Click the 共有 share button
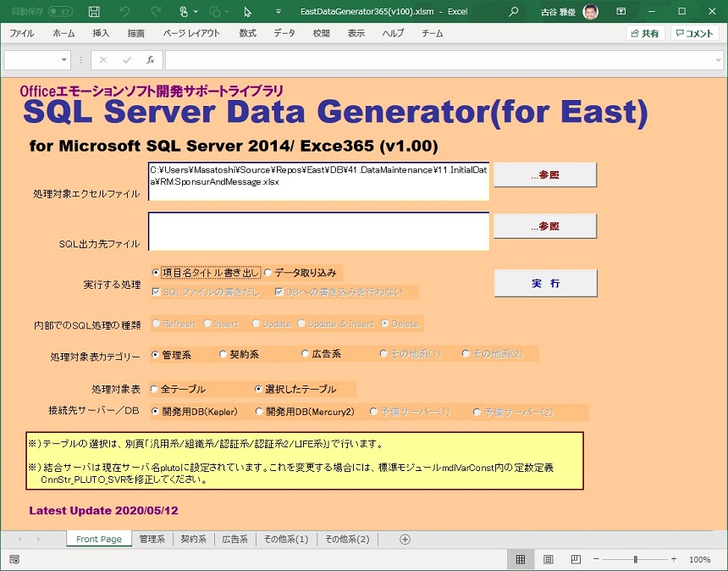 click(645, 33)
